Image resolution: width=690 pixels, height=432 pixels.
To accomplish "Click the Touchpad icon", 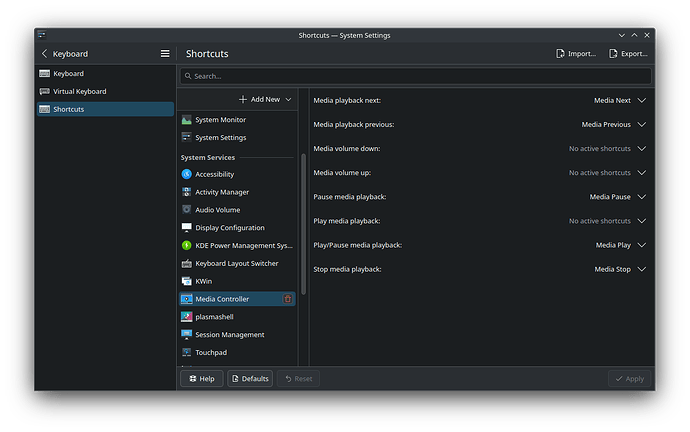I will pos(187,352).
